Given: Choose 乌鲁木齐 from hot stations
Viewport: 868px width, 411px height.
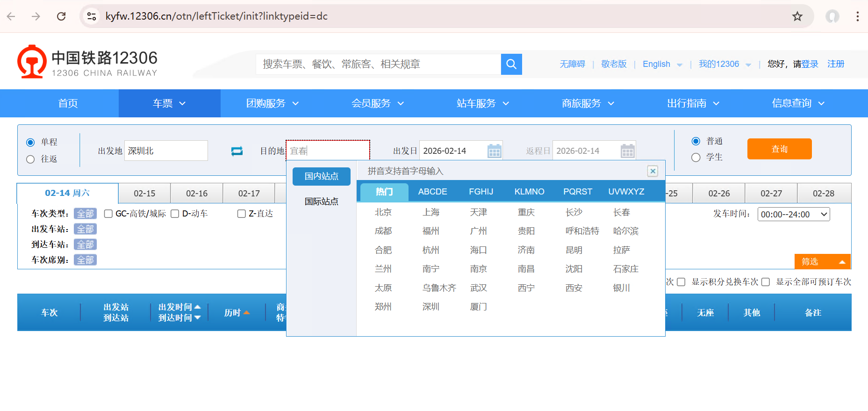Looking at the screenshot, I should click(439, 288).
